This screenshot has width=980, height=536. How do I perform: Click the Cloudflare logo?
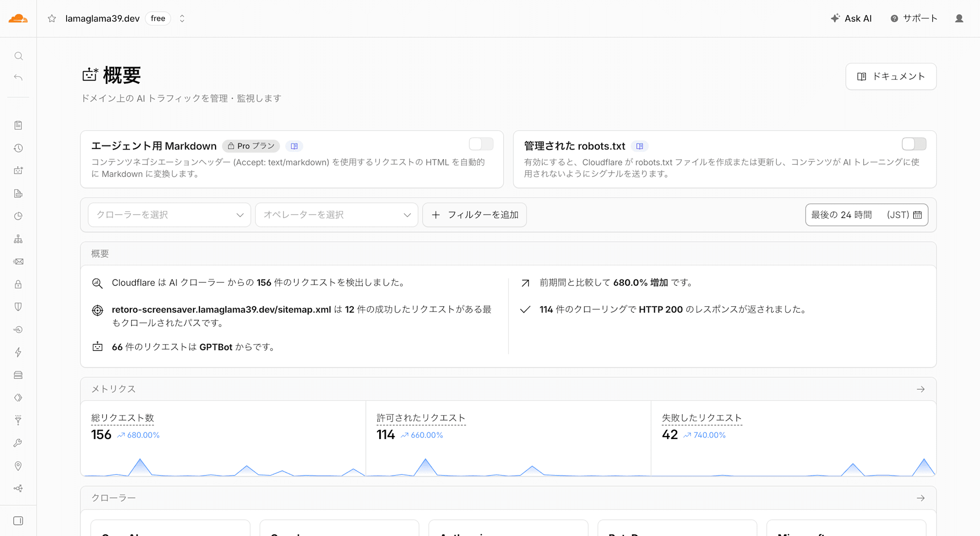[x=18, y=19]
